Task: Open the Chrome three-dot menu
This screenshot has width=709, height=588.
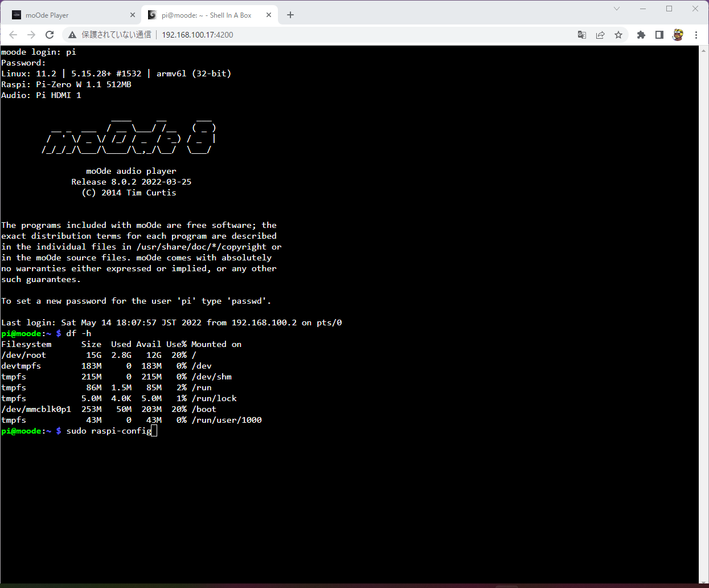Action: coord(696,35)
